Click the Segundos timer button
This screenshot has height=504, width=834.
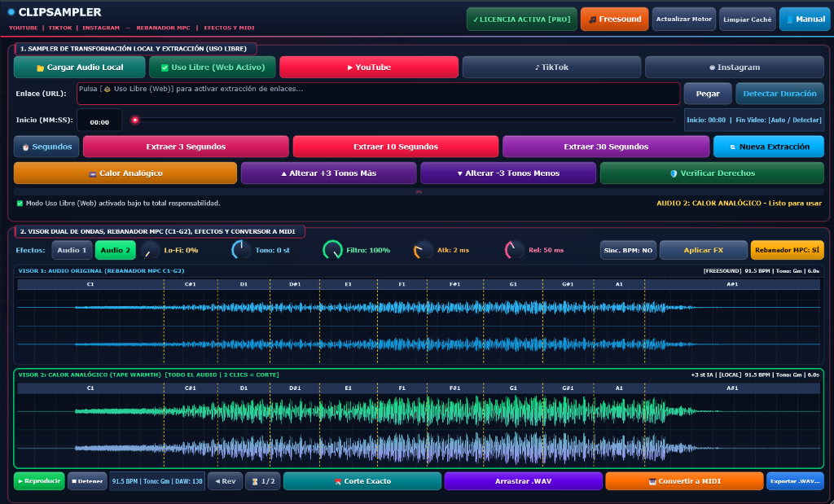coord(46,147)
